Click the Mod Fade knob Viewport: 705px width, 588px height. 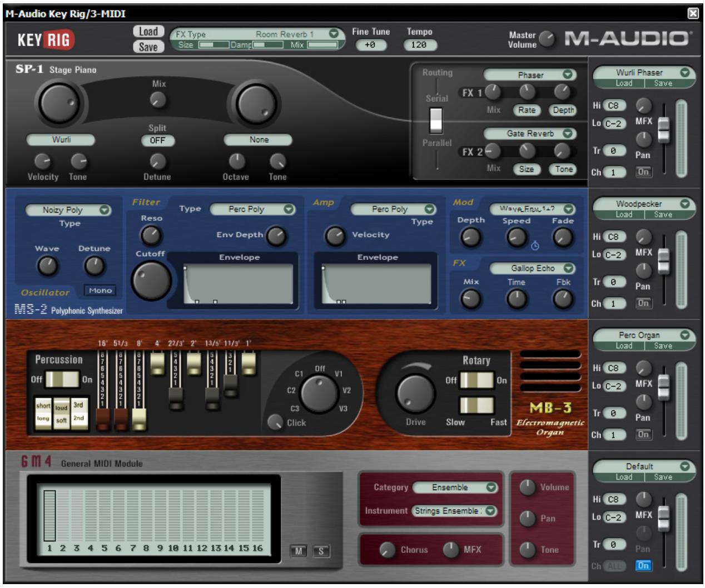[563, 238]
